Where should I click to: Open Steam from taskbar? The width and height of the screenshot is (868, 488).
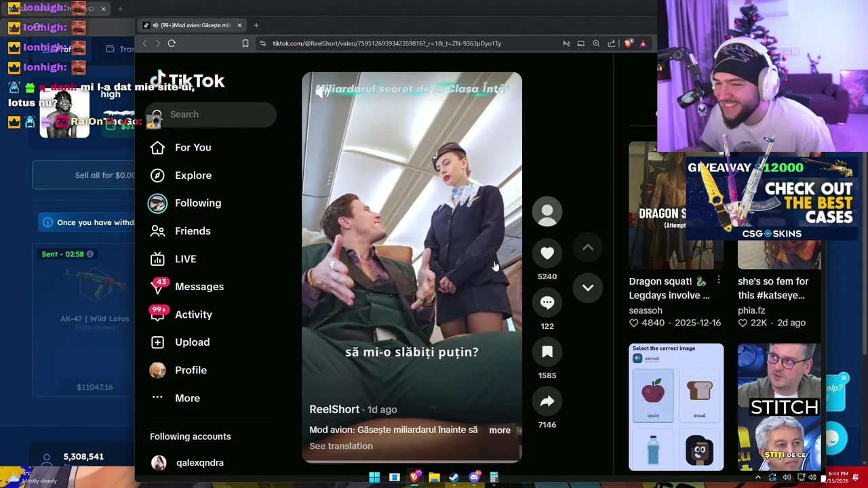[x=454, y=477]
